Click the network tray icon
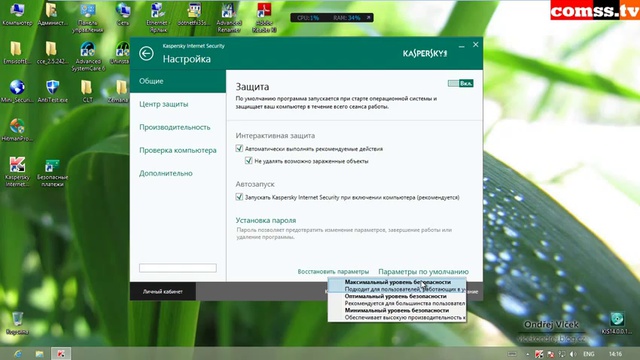The width and height of the screenshot is (640, 360). coord(562,354)
